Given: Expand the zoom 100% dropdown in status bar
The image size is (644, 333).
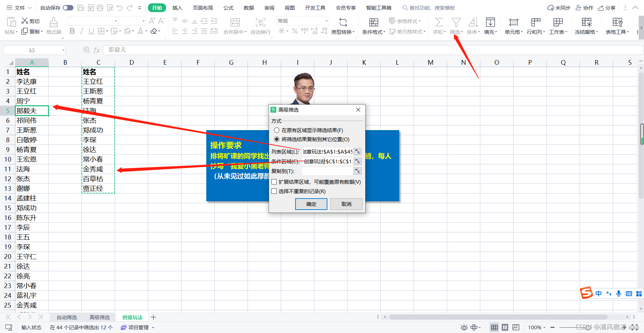Looking at the screenshot, I should pyautogui.click(x=544, y=328).
